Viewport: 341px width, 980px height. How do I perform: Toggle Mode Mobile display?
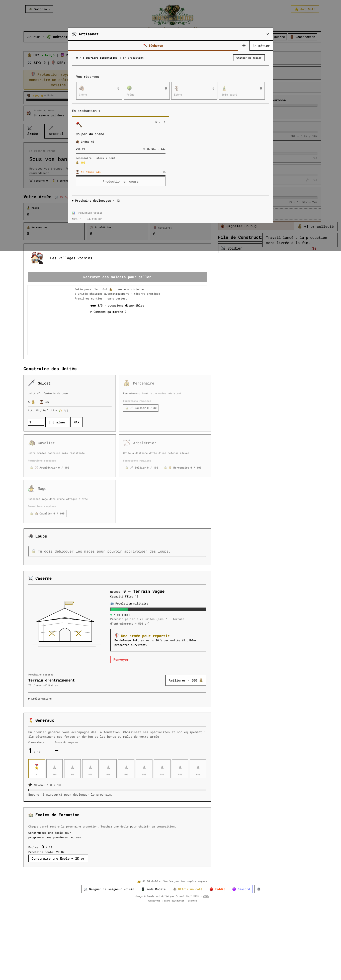154,889
